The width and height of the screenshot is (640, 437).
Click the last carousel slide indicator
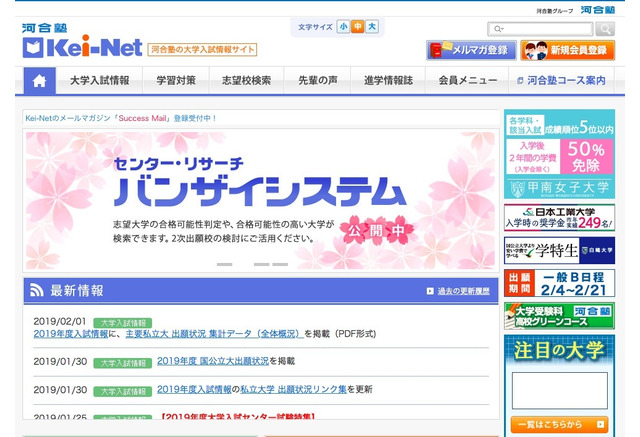[x=280, y=264]
